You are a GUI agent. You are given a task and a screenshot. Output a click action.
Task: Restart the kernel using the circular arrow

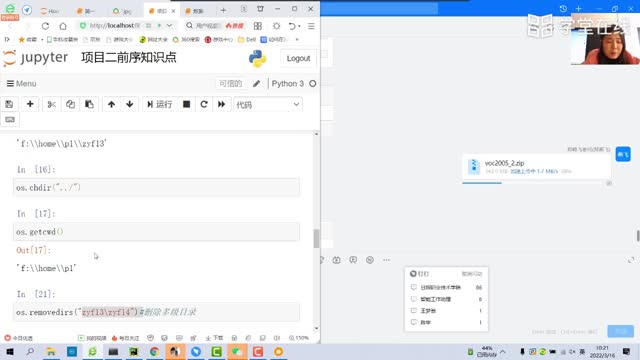point(204,104)
